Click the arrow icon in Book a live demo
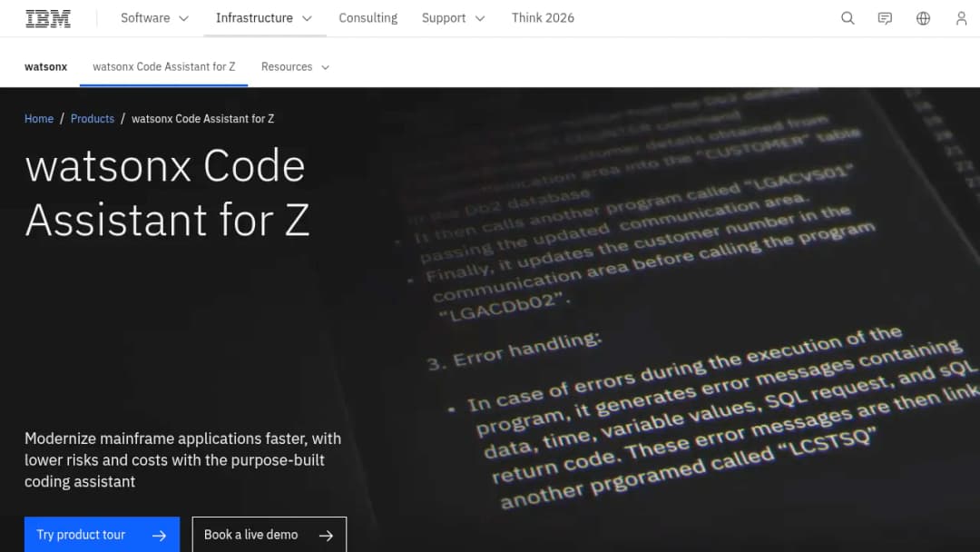The width and height of the screenshot is (980, 552). (x=327, y=536)
